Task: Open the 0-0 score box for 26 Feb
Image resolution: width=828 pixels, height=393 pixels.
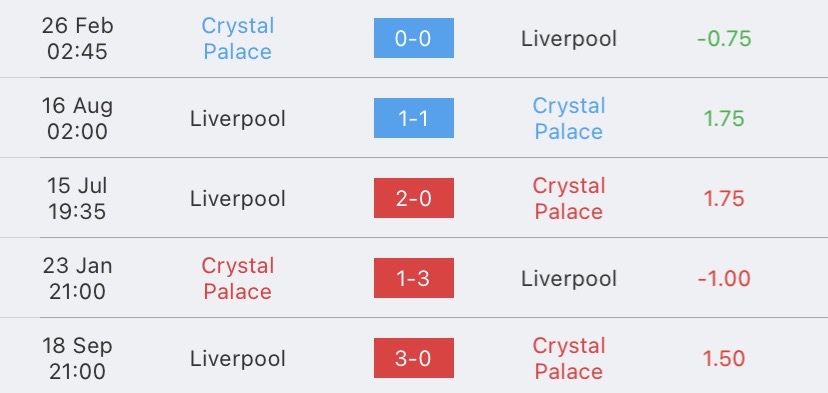Action: 413,38
